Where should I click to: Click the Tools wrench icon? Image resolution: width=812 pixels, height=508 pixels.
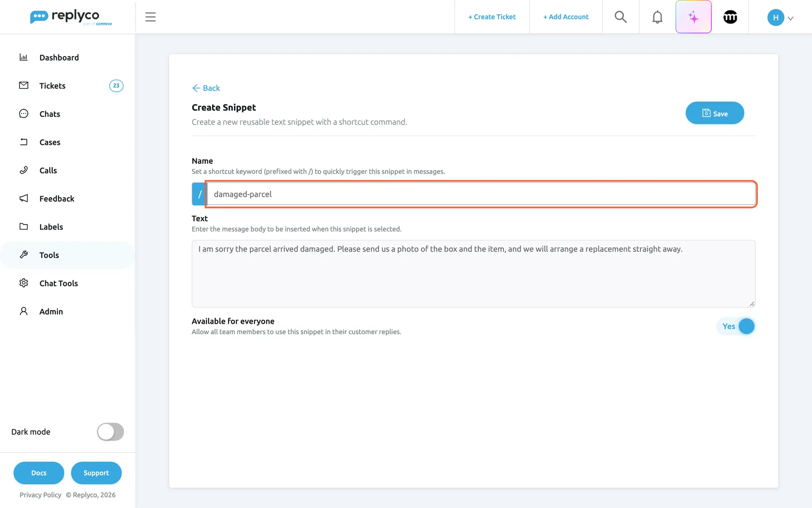click(x=23, y=255)
